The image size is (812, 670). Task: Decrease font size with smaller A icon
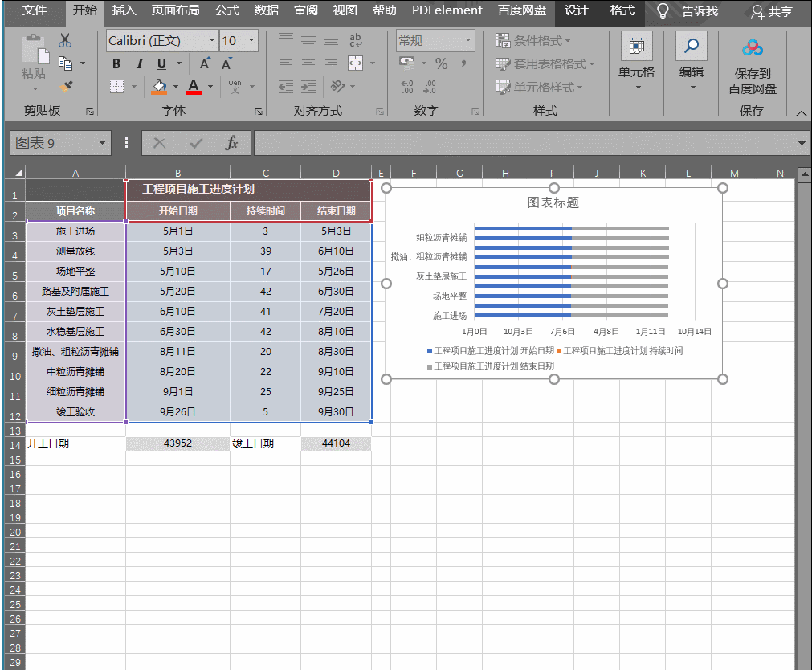click(x=226, y=63)
